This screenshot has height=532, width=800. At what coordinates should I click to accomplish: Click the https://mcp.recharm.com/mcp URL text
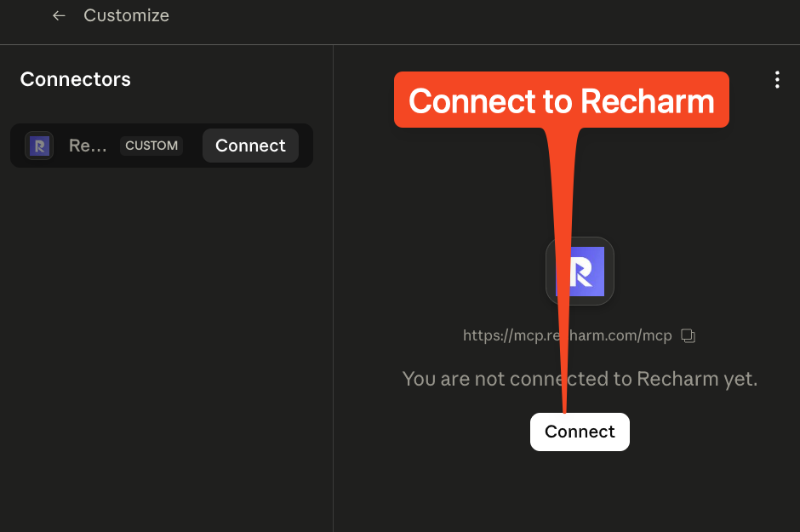pos(568,335)
